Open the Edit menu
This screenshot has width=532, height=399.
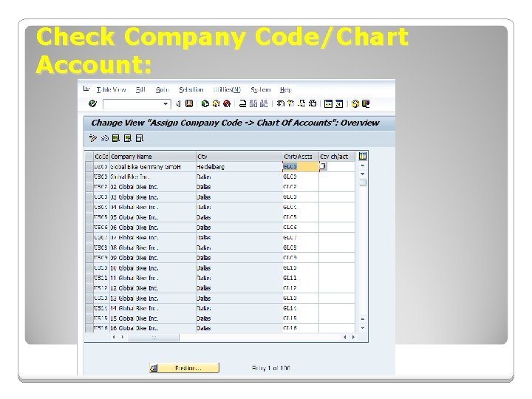coord(140,89)
